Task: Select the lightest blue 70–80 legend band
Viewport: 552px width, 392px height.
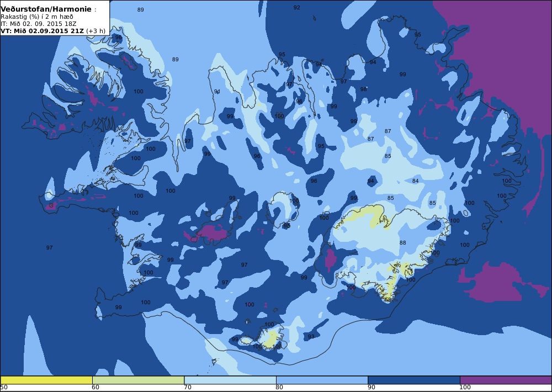Action: 230,380
